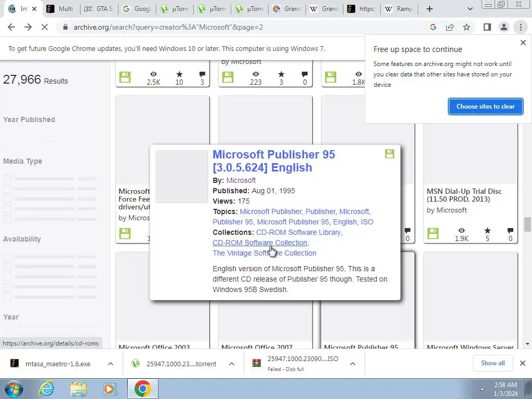Click Publisher 95 popup thumbnail

click(x=181, y=177)
